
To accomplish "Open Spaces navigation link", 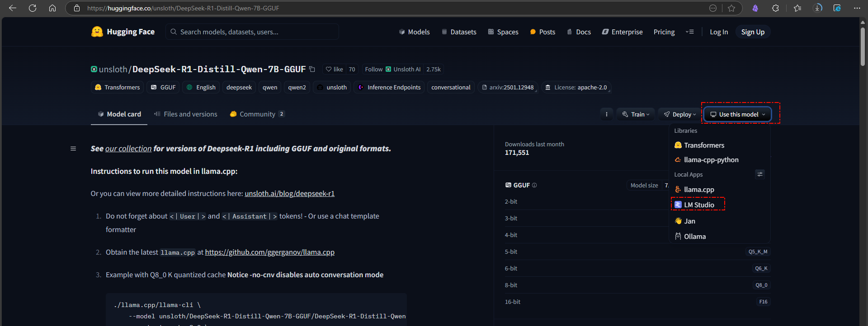I will pos(503,32).
